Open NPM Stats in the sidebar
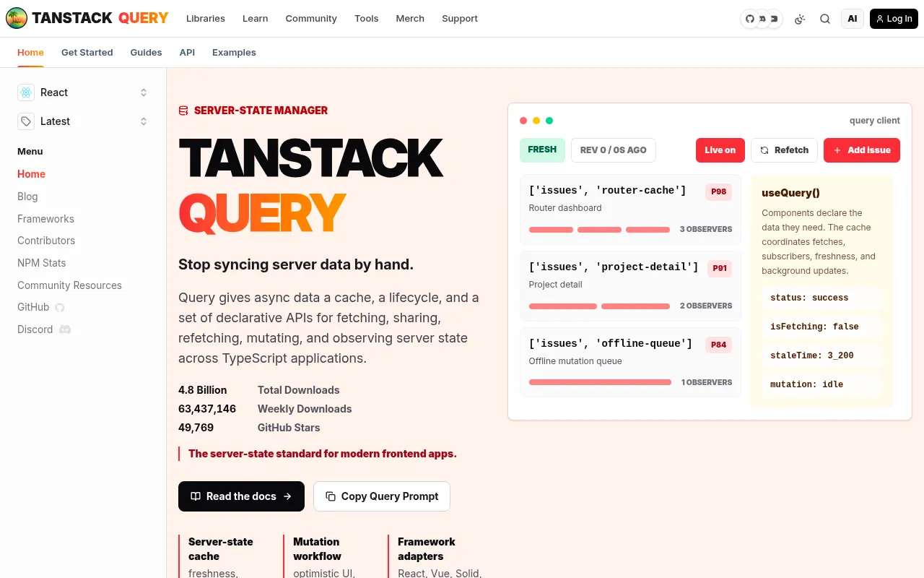 41,263
